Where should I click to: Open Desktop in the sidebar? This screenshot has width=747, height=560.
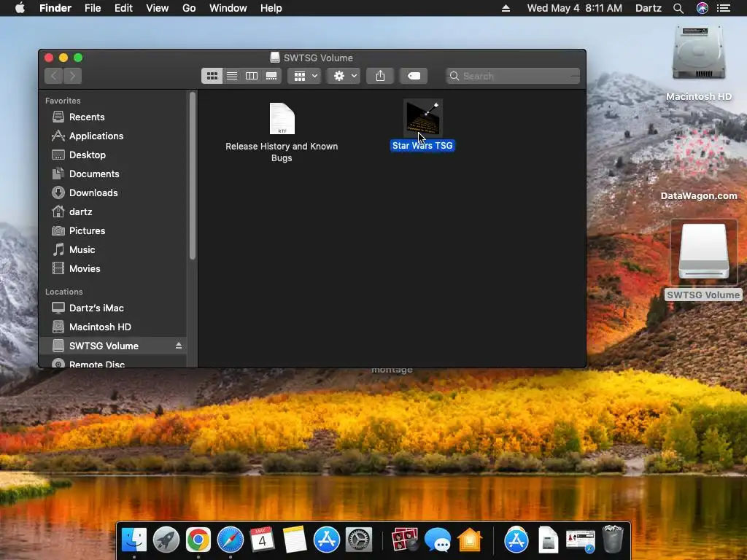[x=88, y=155]
